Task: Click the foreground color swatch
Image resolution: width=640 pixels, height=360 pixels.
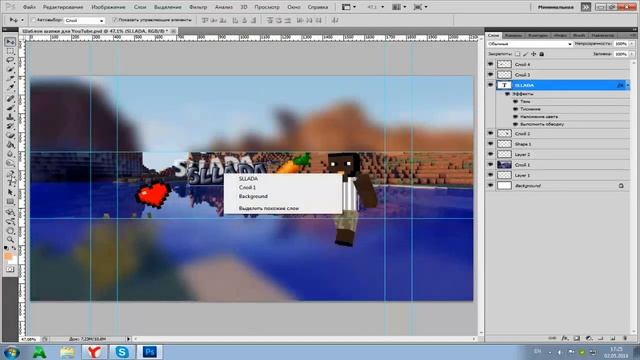Action: [8, 256]
